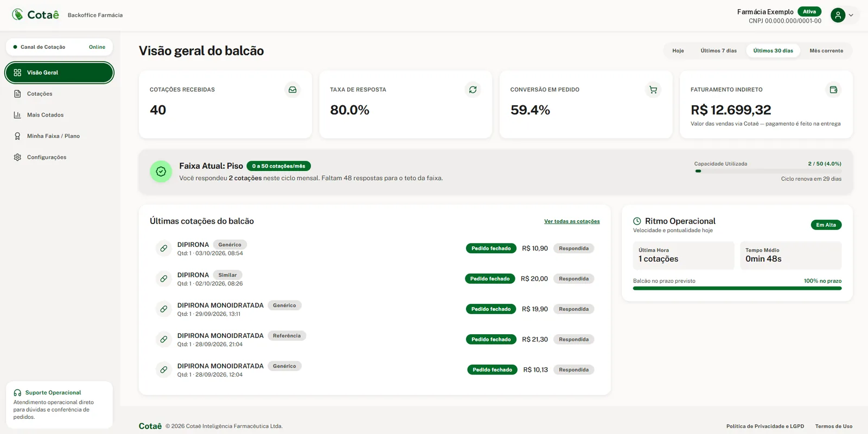Open Minha Faixa / Plano page

[x=59, y=136]
